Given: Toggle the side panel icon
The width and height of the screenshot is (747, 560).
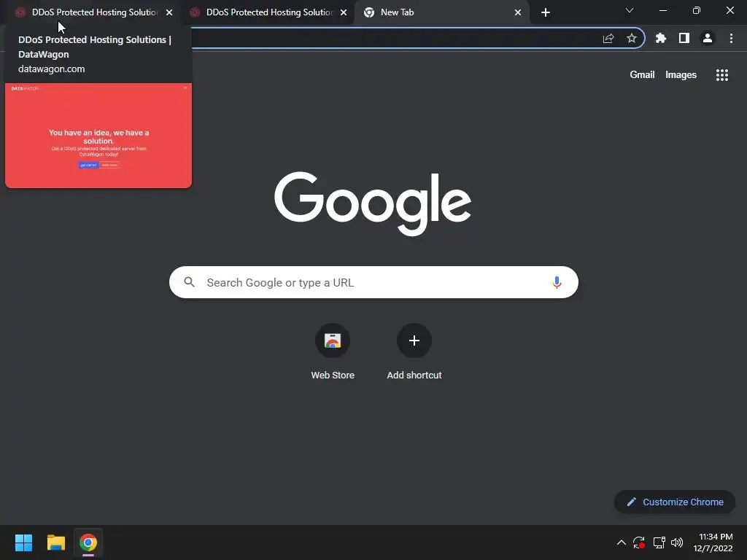Looking at the screenshot, I should (x=684, y=38).
